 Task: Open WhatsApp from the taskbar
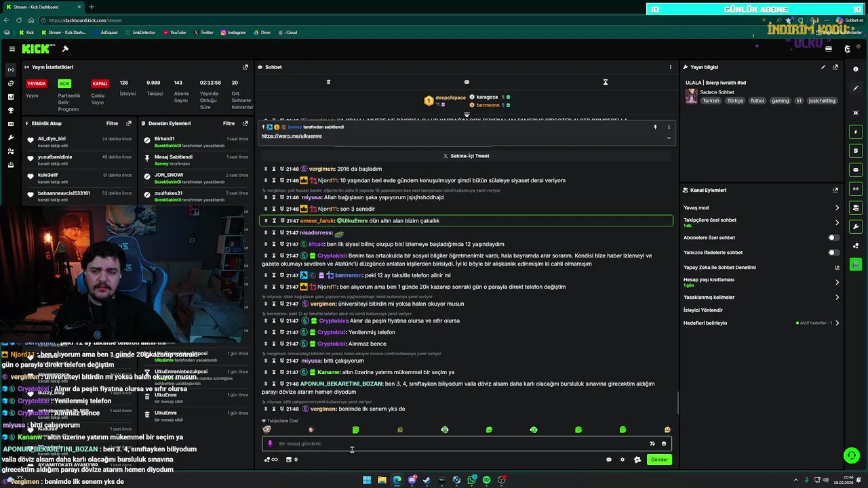[471, 480]
